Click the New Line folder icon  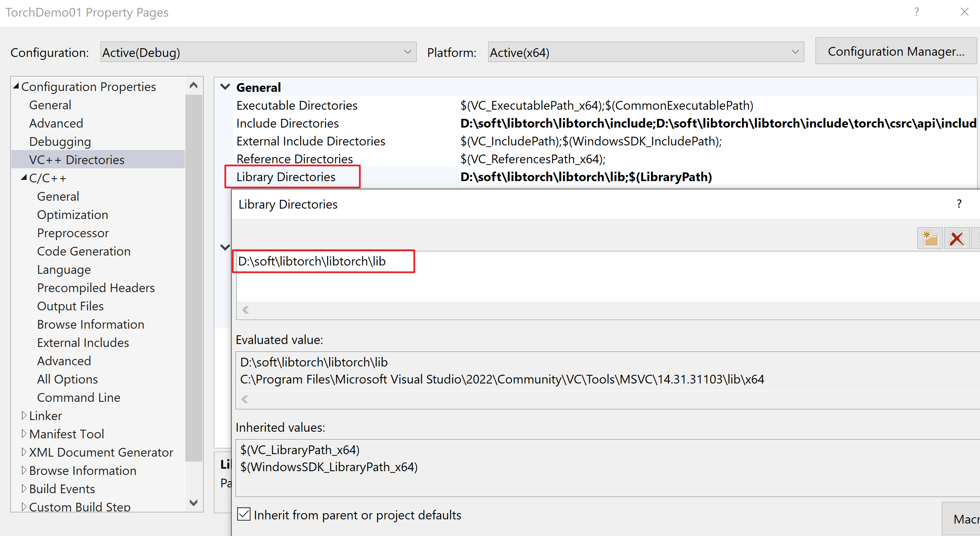pos(930,238)
